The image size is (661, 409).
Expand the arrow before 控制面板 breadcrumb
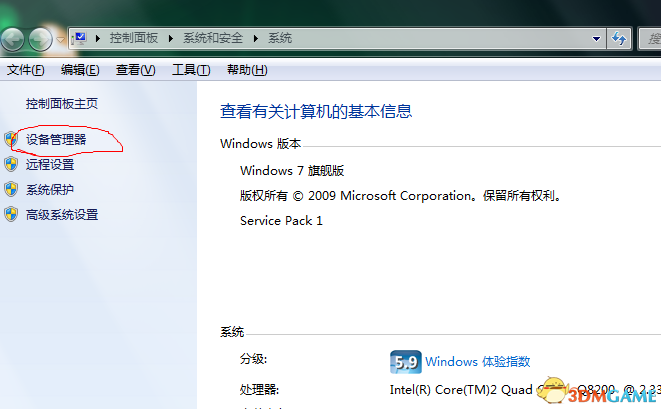(x=98, y=39)
